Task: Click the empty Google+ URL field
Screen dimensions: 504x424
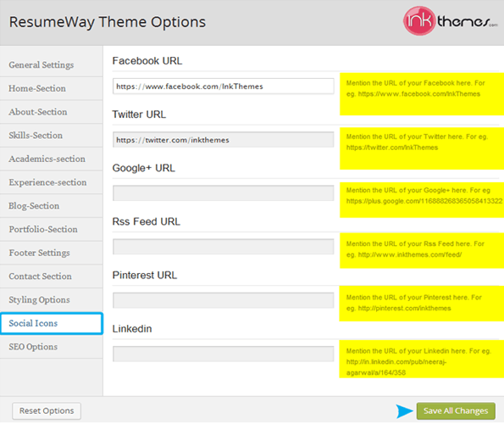Action: (x=223, y=193)
